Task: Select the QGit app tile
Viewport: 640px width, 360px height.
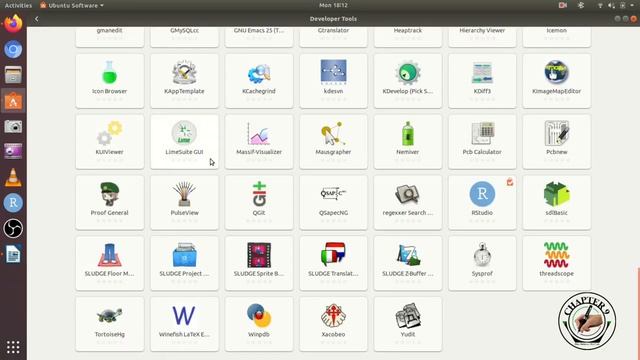Action: pyautogui.click(x=259, y=202)
